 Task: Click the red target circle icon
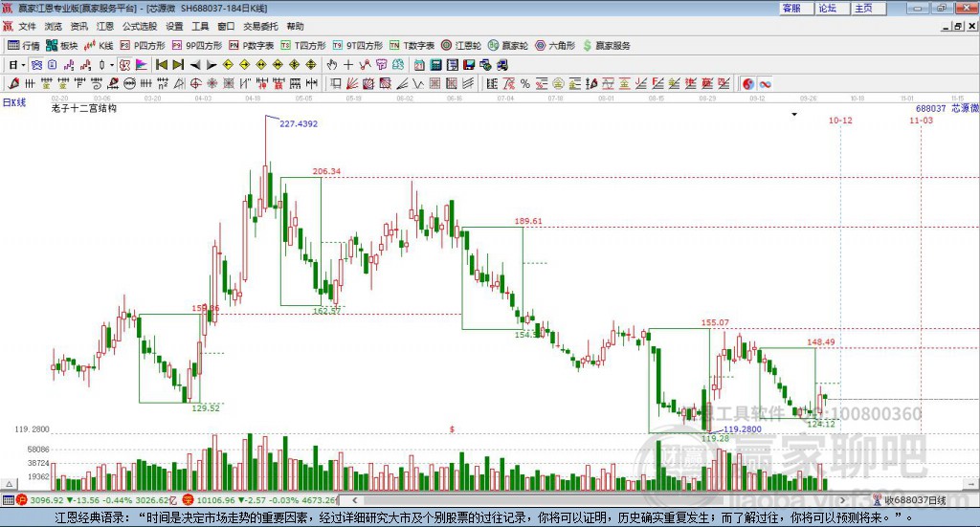pyautogui.click(x=195, y=83)
